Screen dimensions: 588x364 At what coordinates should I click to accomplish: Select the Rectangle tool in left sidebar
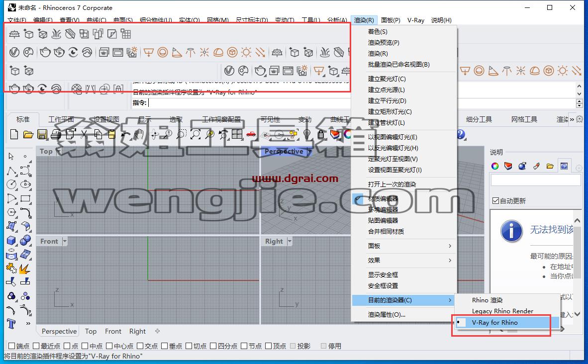click(25, 198)
